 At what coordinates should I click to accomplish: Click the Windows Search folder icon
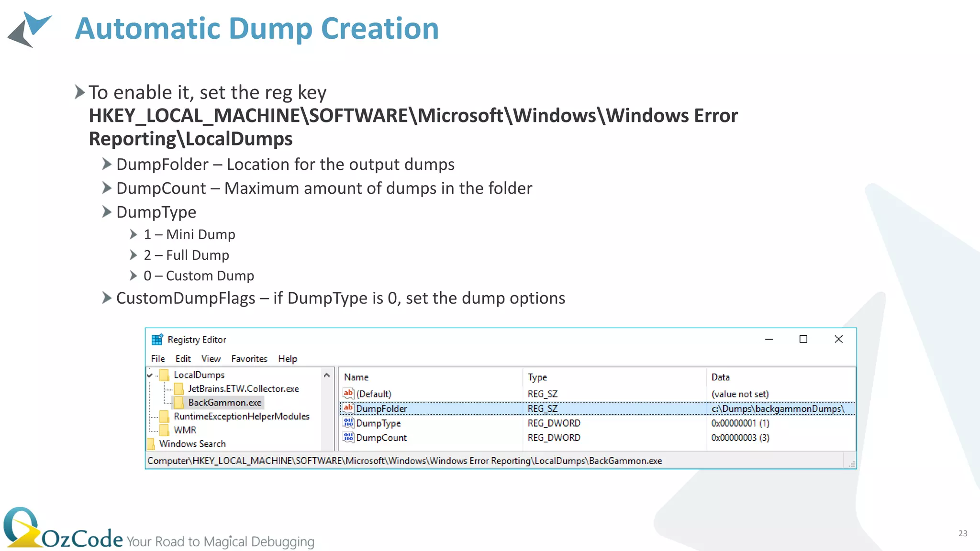(x=151, y=444)
